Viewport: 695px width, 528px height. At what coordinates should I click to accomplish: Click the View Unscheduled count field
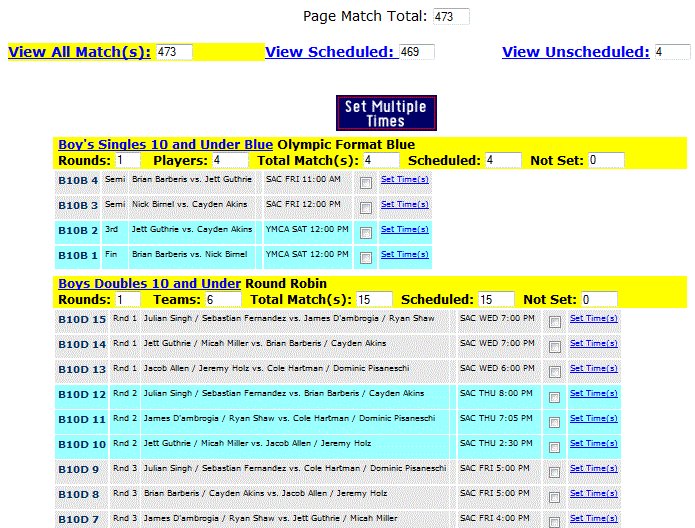click(672, 52)
